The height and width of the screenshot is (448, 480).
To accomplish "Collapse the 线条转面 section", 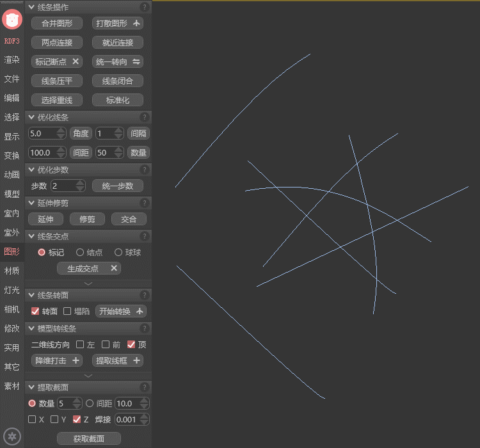I will click(x=31, y=295).
